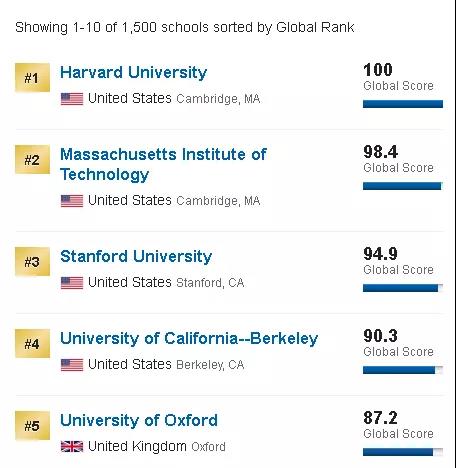456x468 pixels.
Task: Click Berkeley's 90.3 global score bar
Action: (x=403, y=370)
